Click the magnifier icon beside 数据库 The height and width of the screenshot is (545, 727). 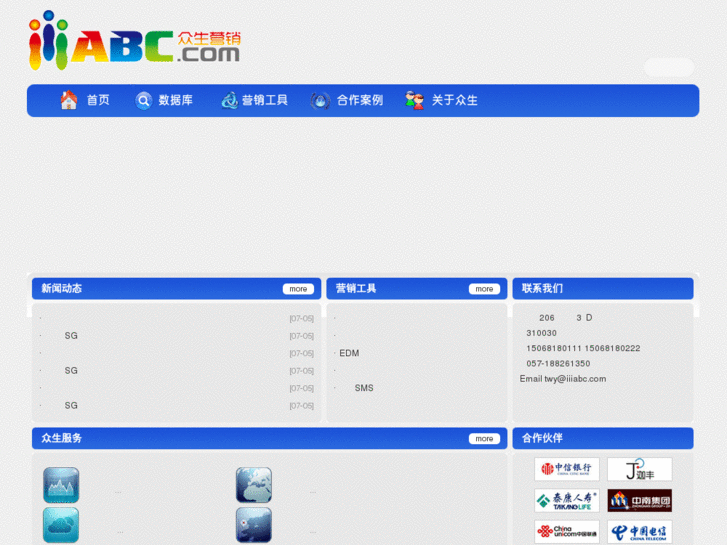point(143,100)
